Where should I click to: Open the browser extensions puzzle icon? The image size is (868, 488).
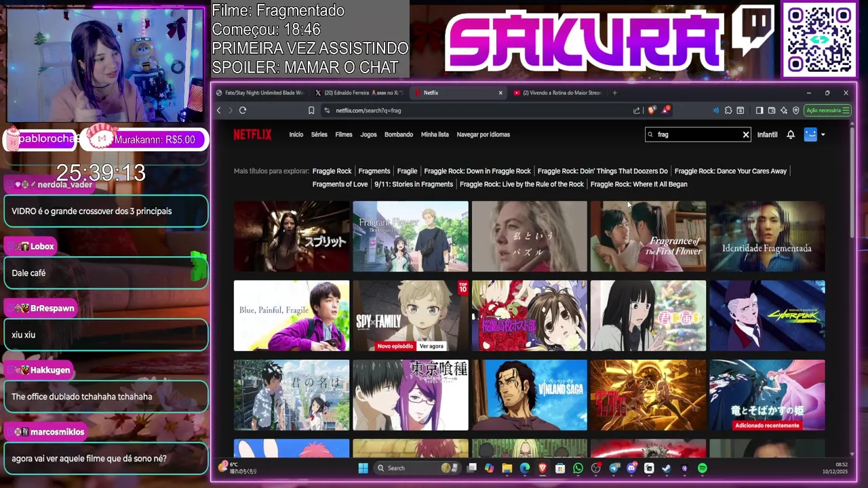[728, 110]
